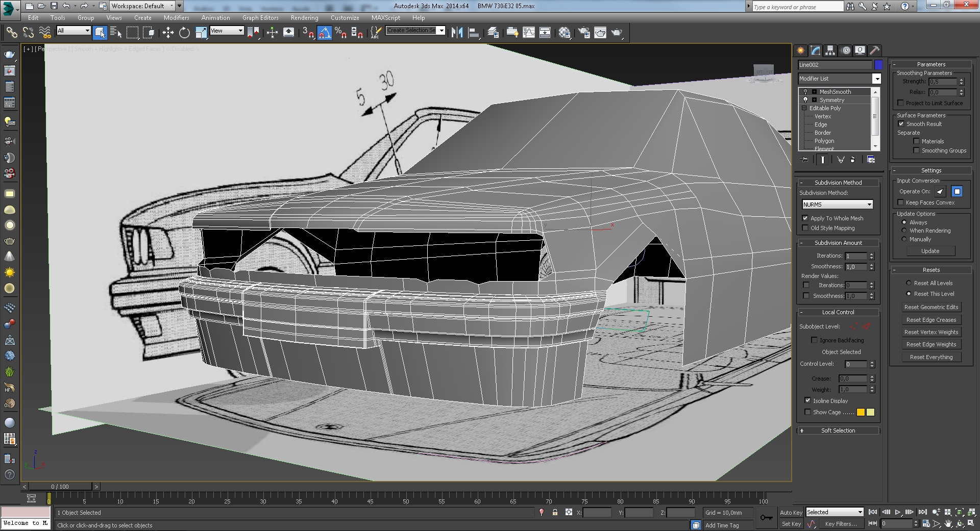Toggle the Angle Snap button
This screenshot has height=531, width=980.
click(x=324, y=33)
